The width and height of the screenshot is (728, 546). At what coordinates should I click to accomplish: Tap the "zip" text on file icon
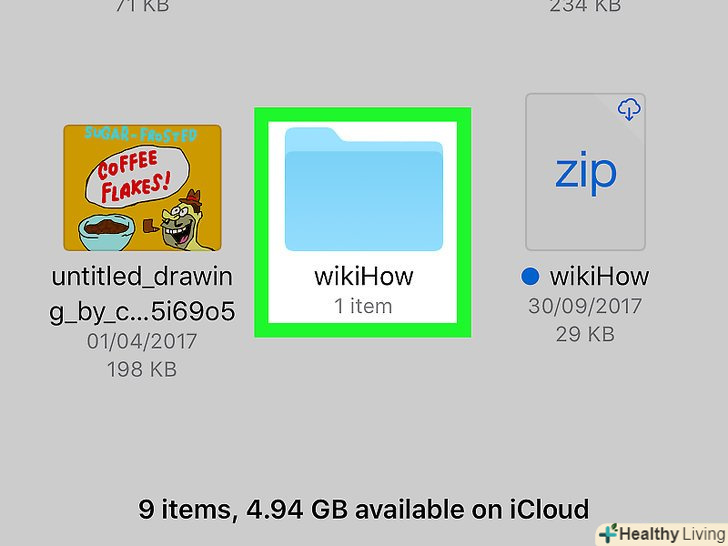click(x=585, y=173)
